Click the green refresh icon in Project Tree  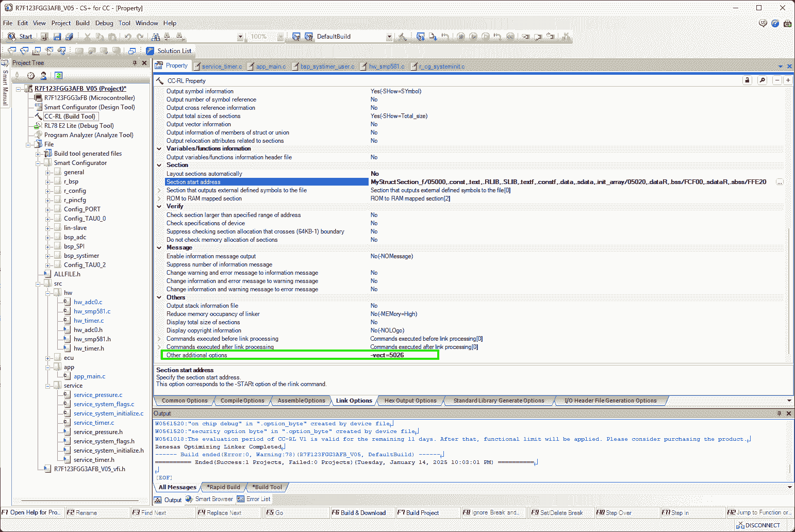click(58, 76)
